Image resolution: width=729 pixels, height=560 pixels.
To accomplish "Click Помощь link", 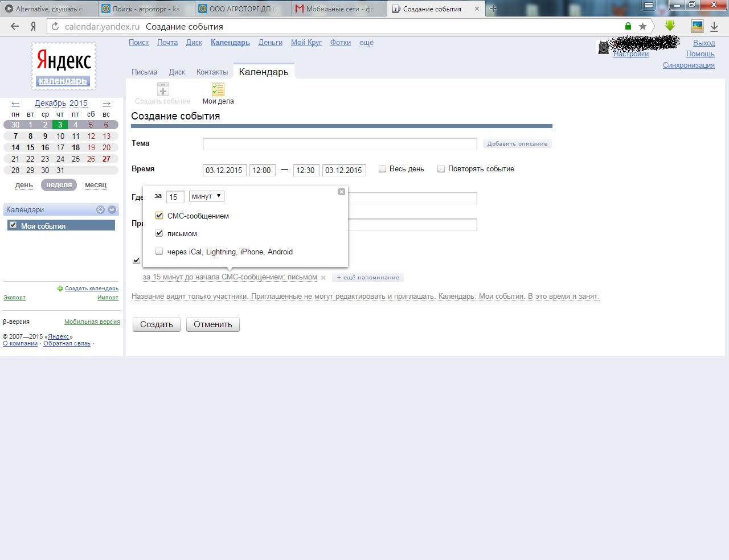I will tap(701, 54).
